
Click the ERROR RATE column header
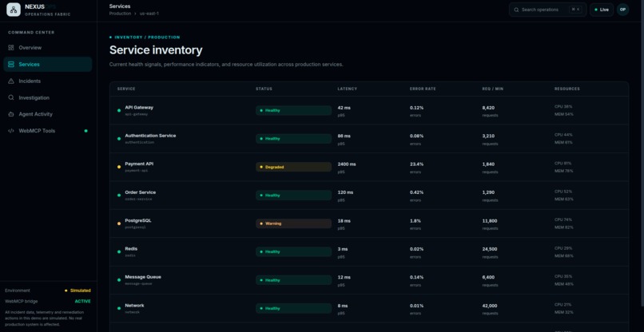[x=423, y=89]
